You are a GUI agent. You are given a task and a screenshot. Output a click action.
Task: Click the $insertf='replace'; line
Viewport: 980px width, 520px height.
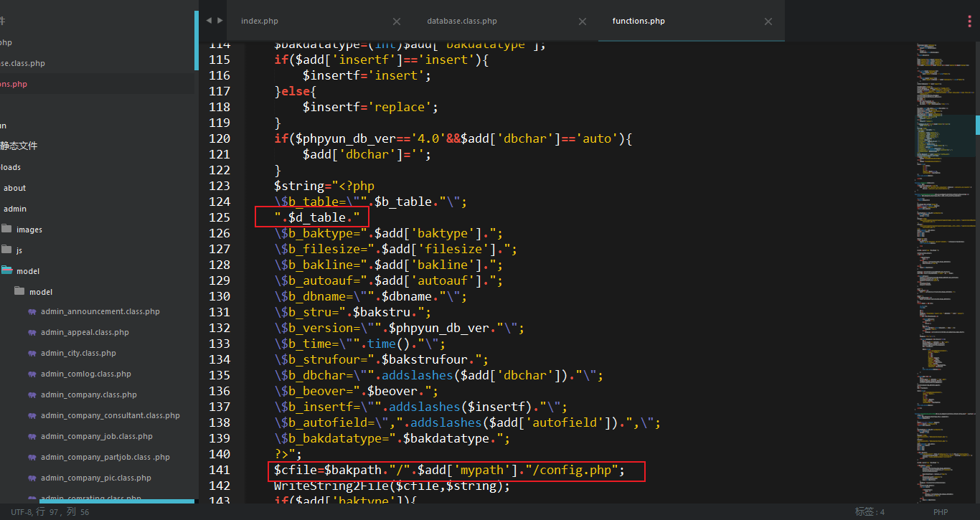(x=370, y=107)
